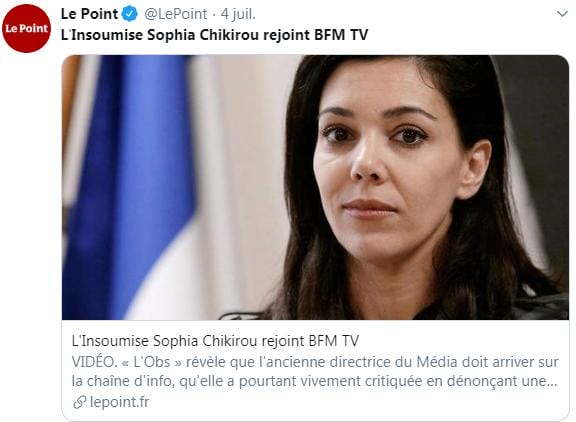Viewport: 576px width, 422px height.
Task: Open the card title L'Insoumise Sophia Chikirou
Action: (215, 341)
